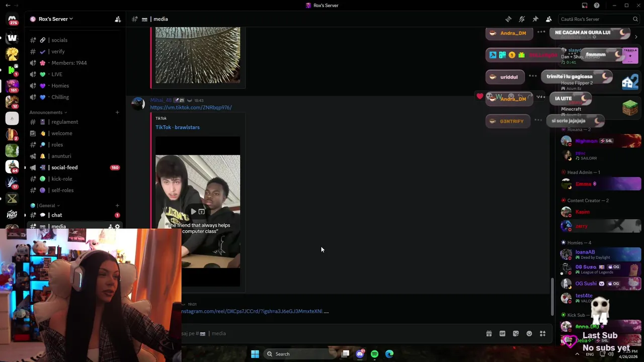Open the anunturi announcement channel
Screen dimensions: 644x362
(74, 156)
